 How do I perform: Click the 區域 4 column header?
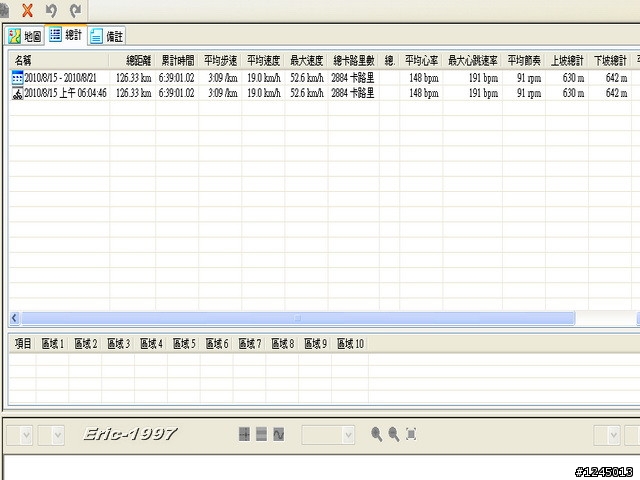151,344
